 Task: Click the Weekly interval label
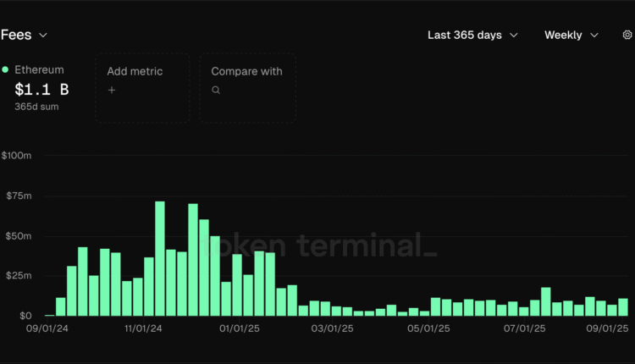(563, 35)
